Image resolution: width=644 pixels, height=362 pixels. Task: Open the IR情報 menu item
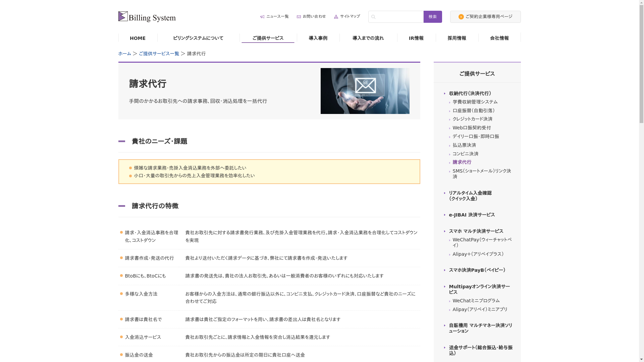(x=416, y=38)
